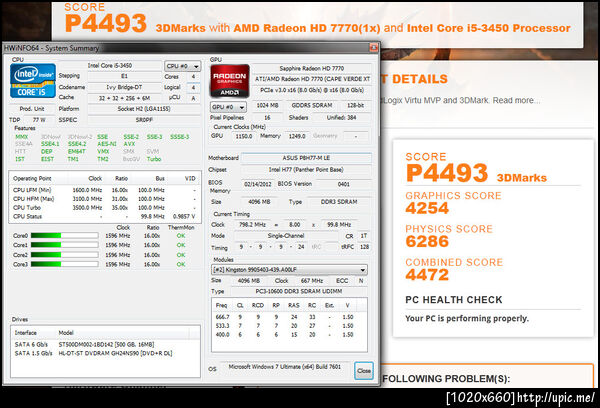Click the CPU LFM (Min) operating point row
600x408 pixels.
coord(105,190)
